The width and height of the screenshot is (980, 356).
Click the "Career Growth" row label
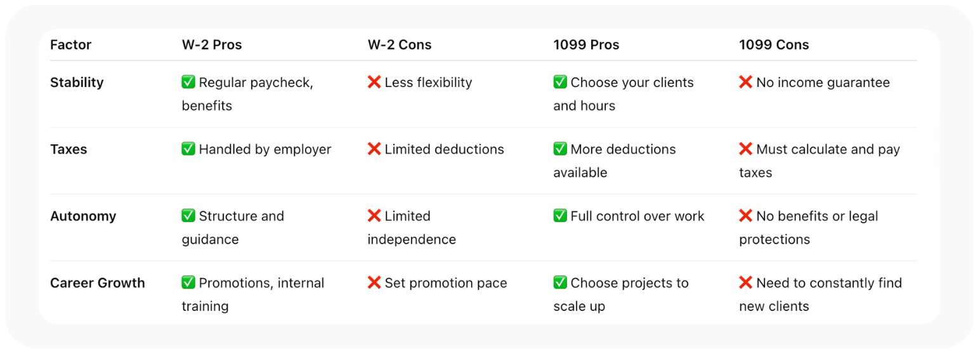98,282
